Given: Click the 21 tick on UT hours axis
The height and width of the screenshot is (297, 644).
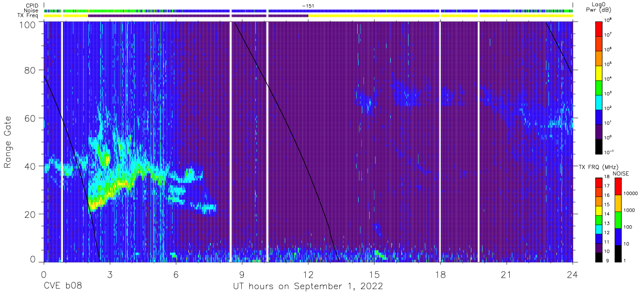Looking at the screenshot, I should [506, 274].
